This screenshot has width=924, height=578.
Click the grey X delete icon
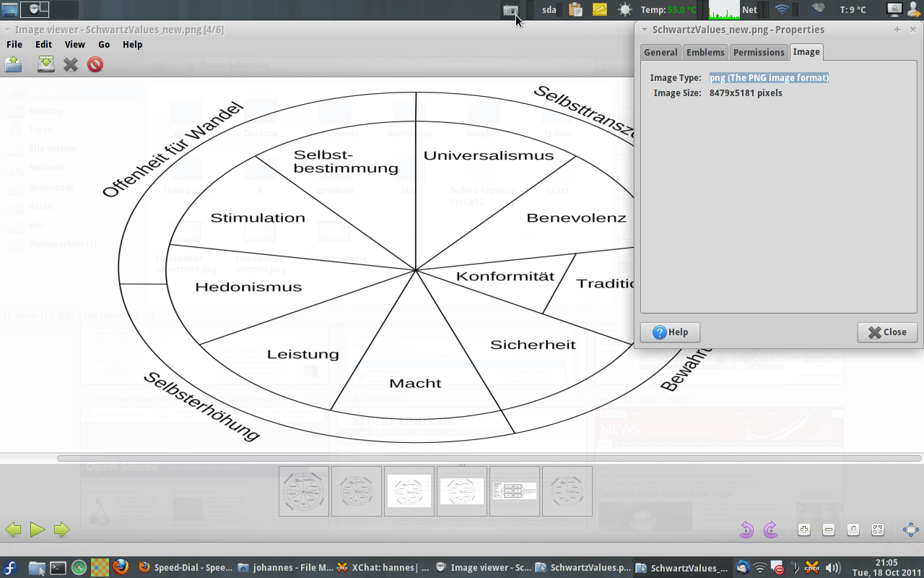[x=71, y=65]
